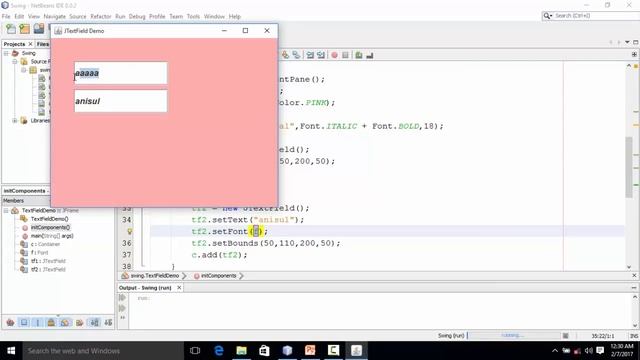Open the Store from the taskbar
This screenshot has height=360, width=640.
click(x=264, y=351)
